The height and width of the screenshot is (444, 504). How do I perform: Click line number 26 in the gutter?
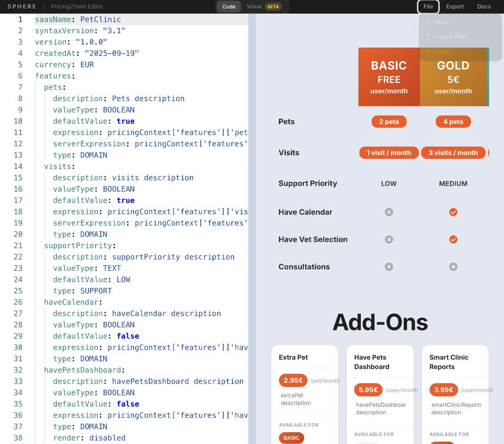[x=18, y=302]
